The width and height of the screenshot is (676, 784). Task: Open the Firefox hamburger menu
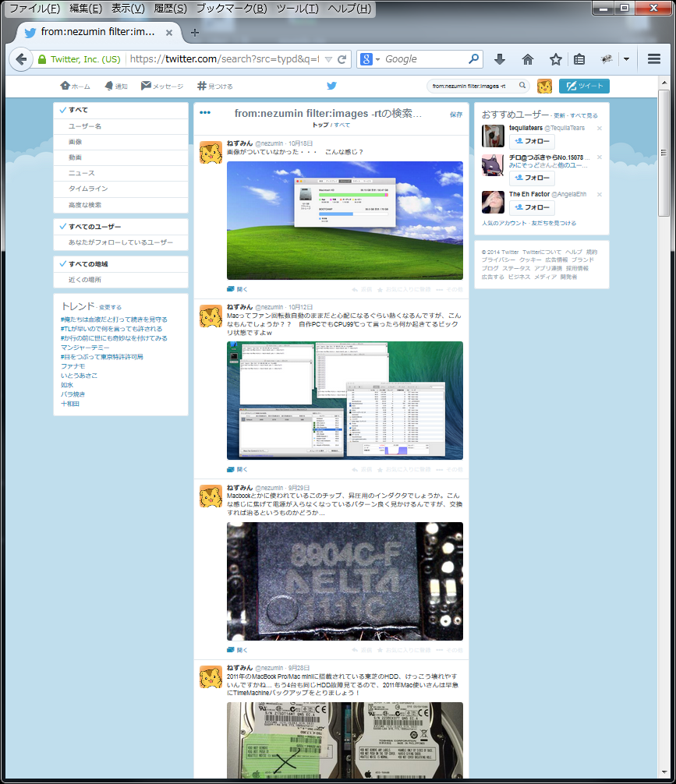coord(654,59)
